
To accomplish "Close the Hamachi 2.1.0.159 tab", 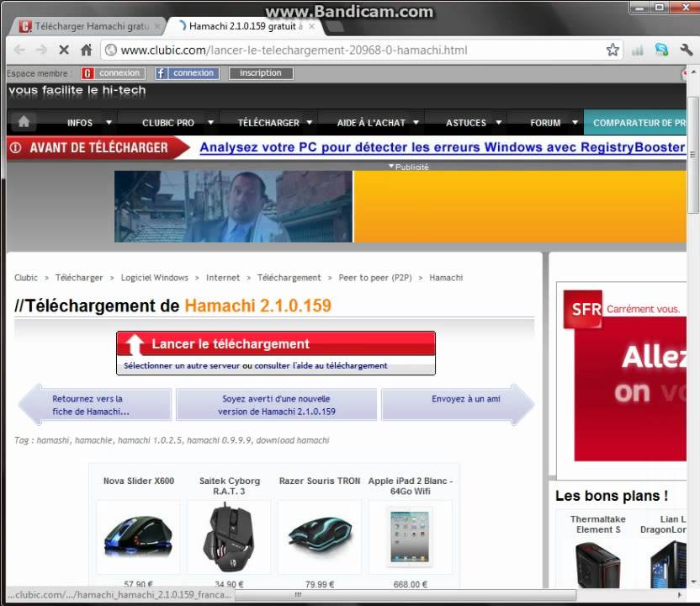I will point(311,26).
